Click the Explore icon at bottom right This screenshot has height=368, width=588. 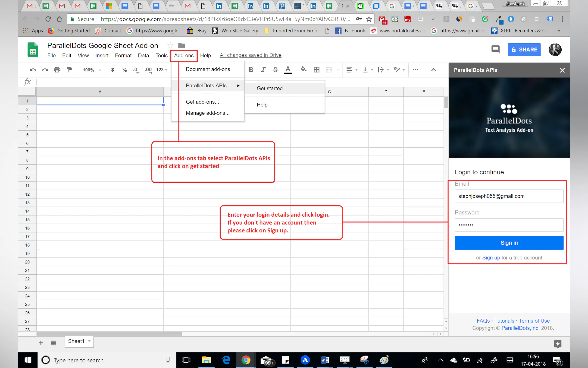[558, 344]
